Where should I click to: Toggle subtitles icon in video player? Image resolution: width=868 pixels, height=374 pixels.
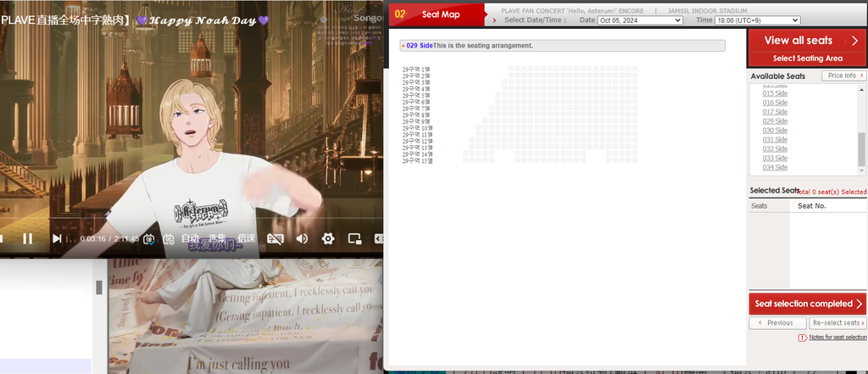275,239
